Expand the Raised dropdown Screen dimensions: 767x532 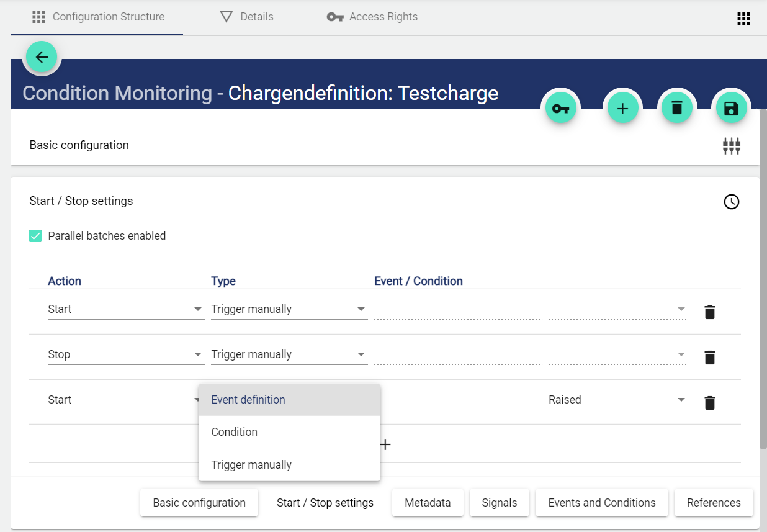pos(617,400)
